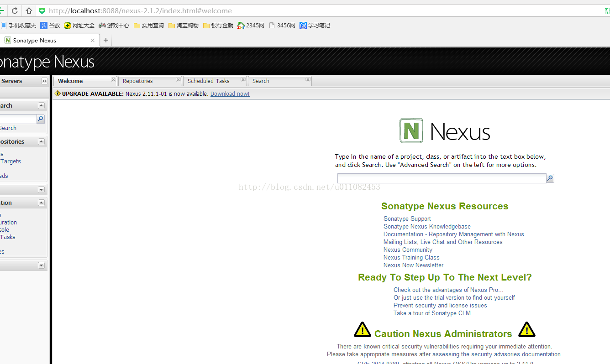Open Prevent security and license issues link

440,305
